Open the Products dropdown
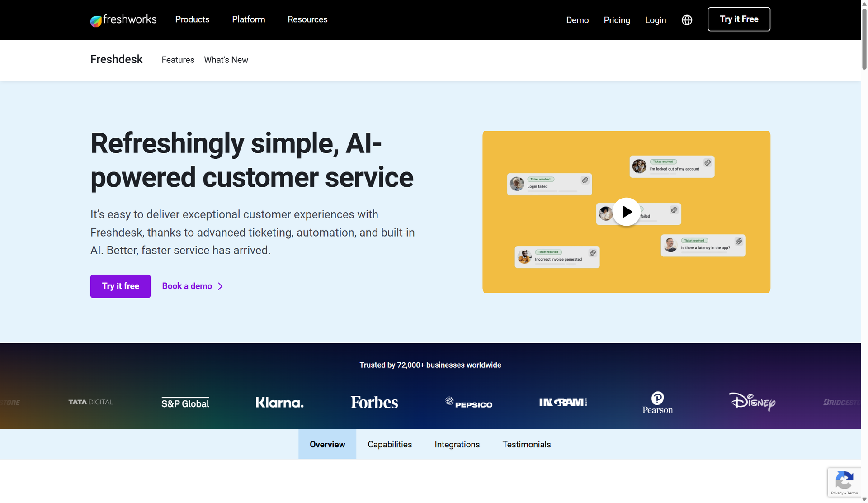Image resolution: width=868 pixels, height=503 pixels. [192, 19]
